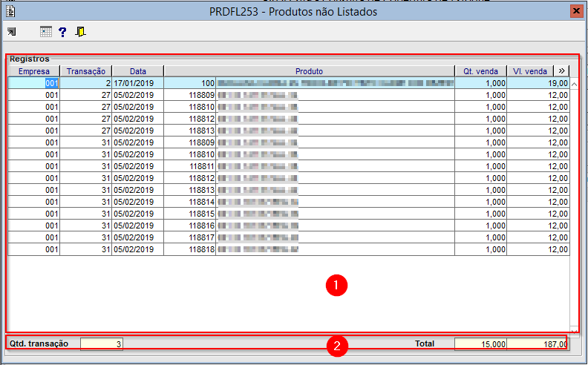Open the calendar grid toolbar icon

(x=46, y=32)
